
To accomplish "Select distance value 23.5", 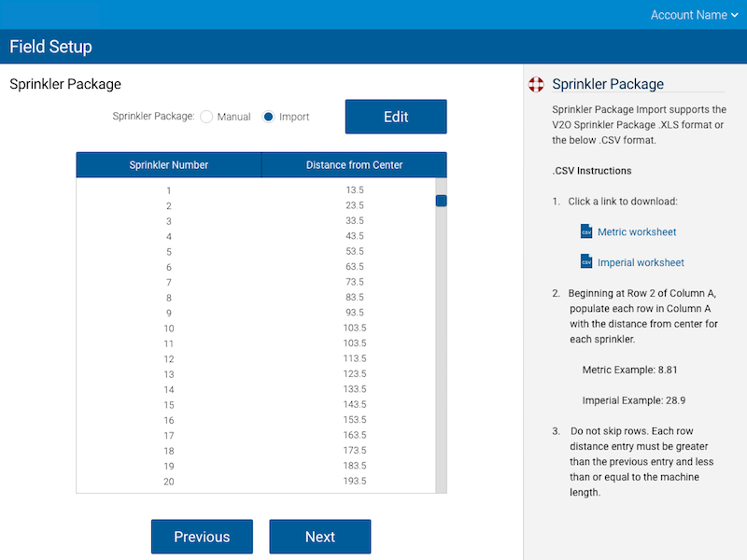I will pos(355,205).
